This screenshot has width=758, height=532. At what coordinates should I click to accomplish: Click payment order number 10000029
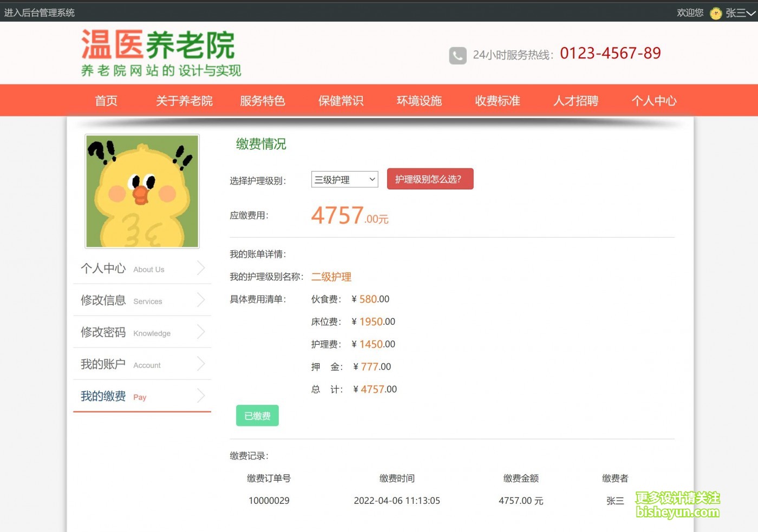269,501
